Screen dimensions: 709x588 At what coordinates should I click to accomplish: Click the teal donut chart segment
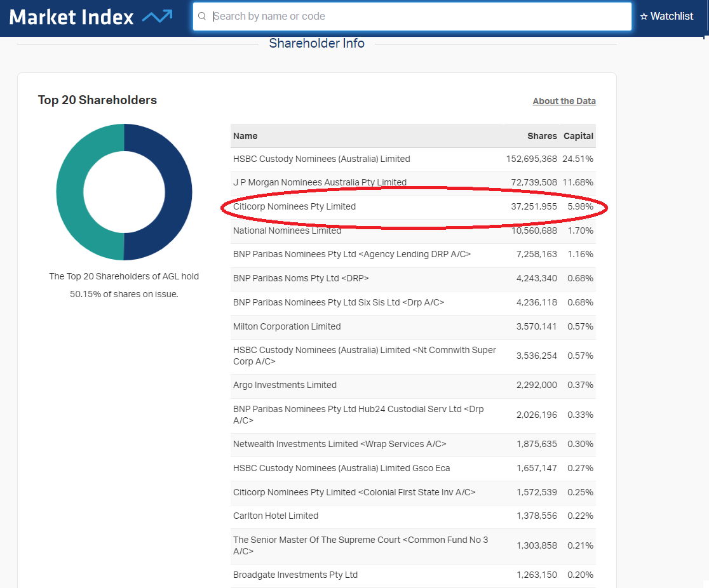(x=71, y=192)
